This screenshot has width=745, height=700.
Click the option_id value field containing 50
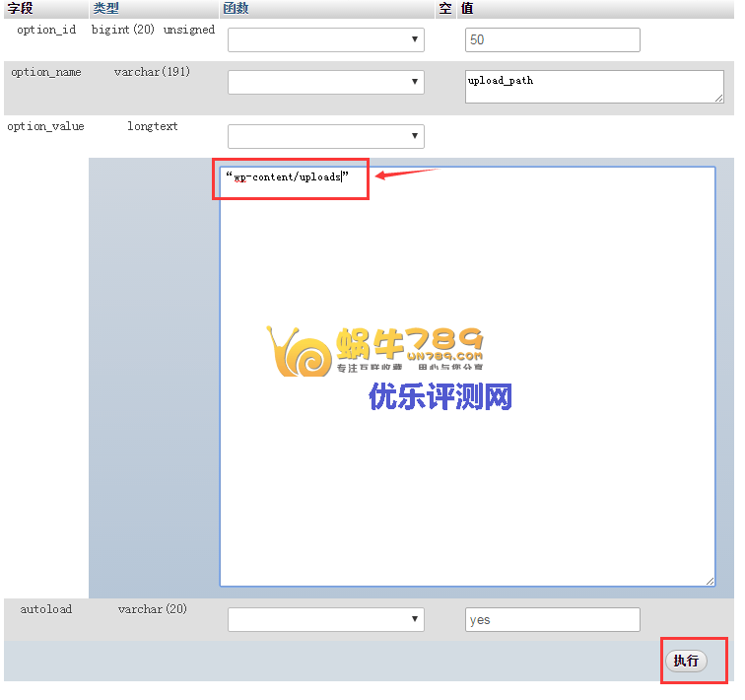[552, 39]
